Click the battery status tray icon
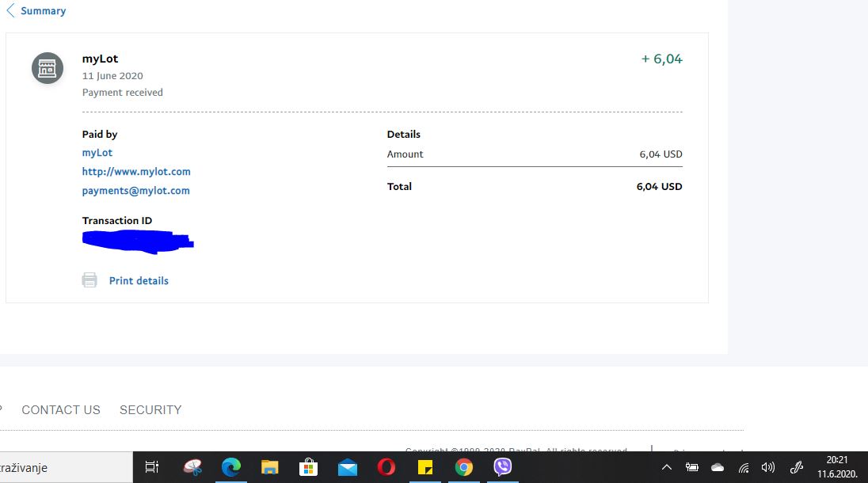868x483 pixels. (692, 467)
